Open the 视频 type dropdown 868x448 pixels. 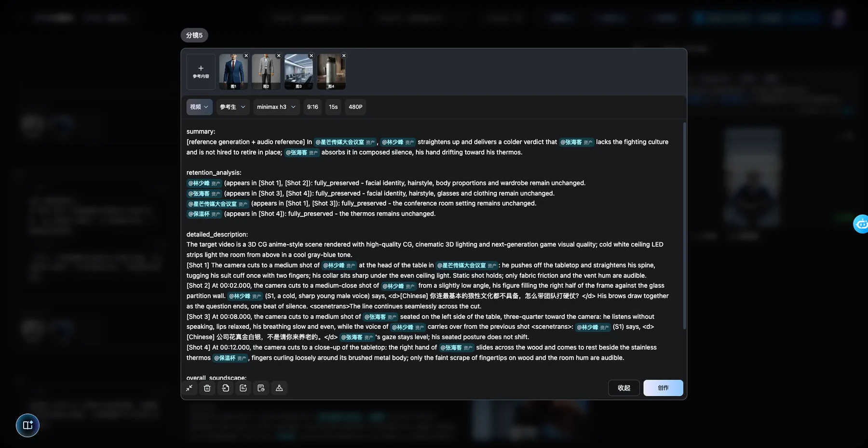point(199,107)
